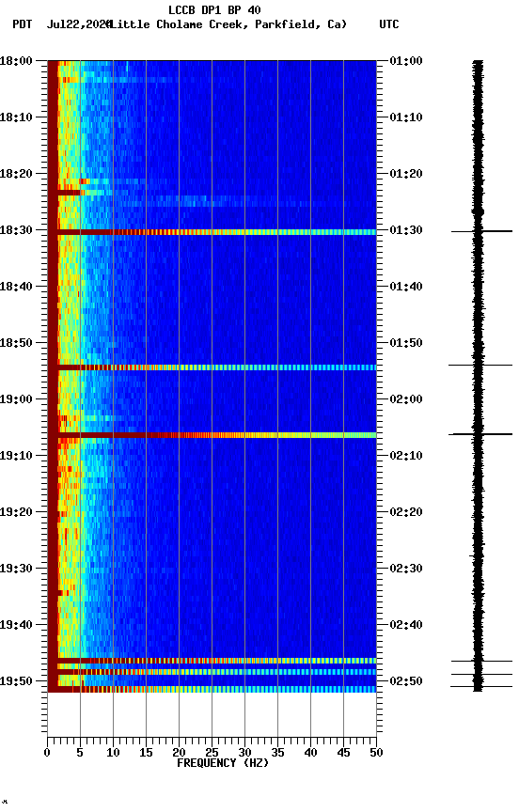The height and width of the screenshot is (812, 519).
Task: Click the 01:20 UTC time label
Action: pyautogui.click(x=406, y=174)
